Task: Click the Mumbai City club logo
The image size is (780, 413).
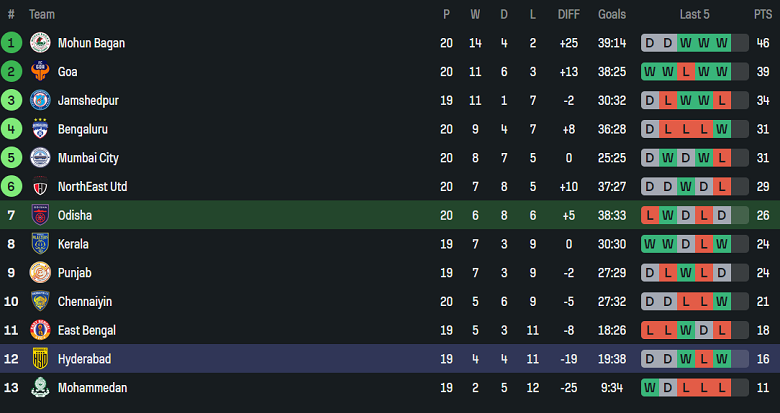Action: click(x=40, y=158)
